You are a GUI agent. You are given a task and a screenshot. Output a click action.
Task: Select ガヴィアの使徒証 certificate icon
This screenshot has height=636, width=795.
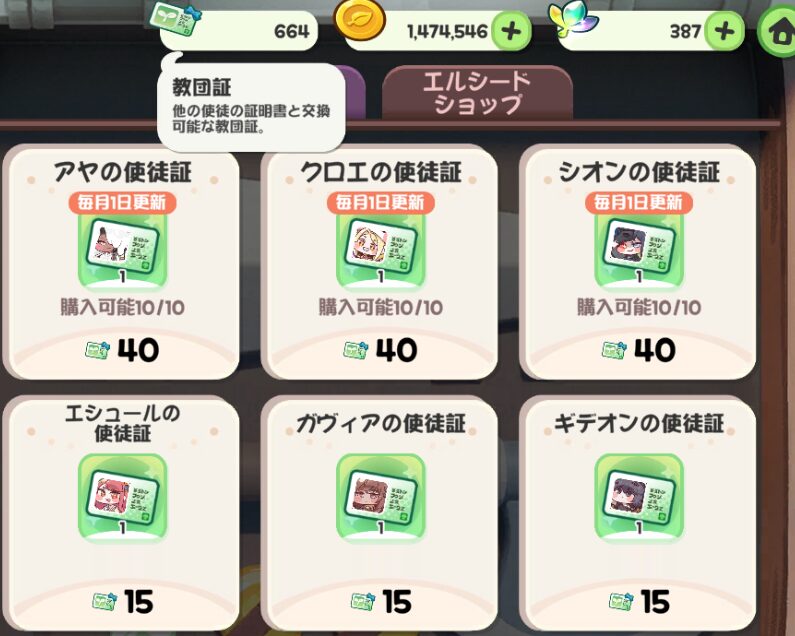click(381, 498)
